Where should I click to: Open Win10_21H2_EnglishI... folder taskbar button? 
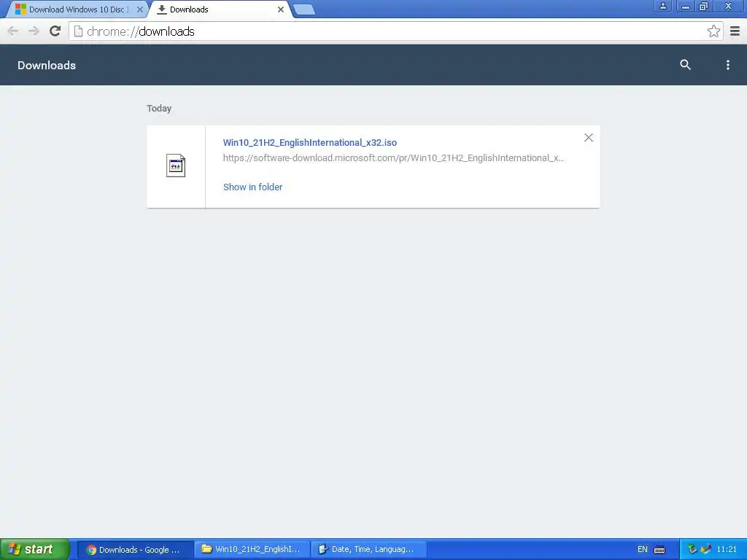pos(252,550)
